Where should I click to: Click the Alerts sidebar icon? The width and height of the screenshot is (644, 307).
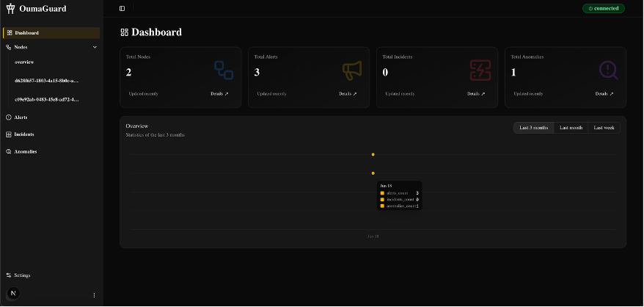coord(9,118)
